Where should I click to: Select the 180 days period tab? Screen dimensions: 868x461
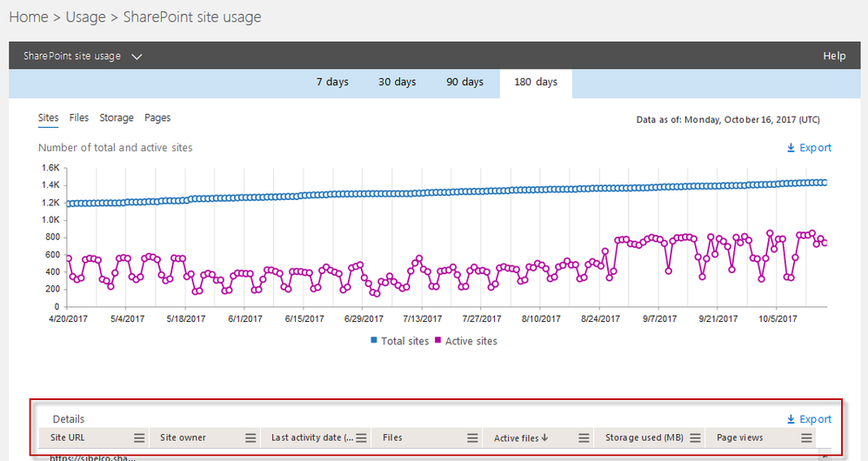click(536, 84)
